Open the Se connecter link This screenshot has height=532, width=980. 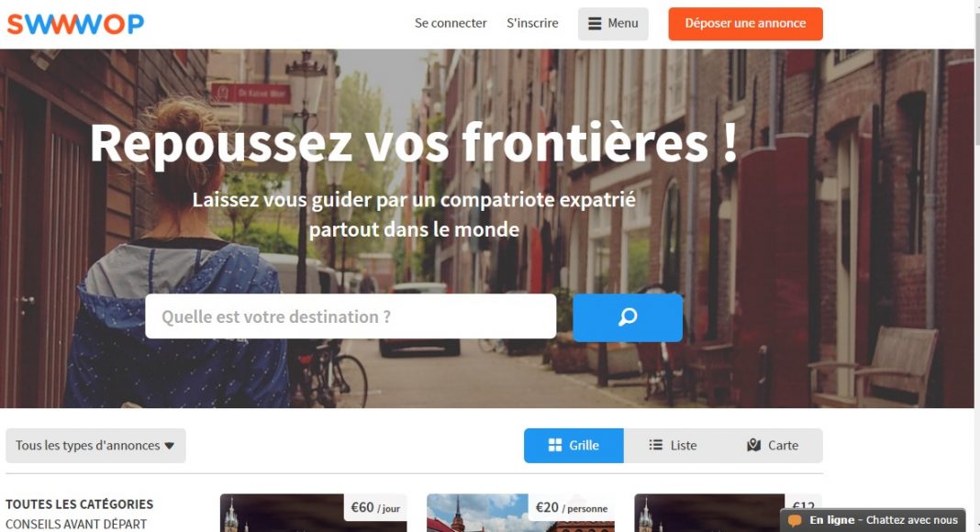click(x=451, y=23)
